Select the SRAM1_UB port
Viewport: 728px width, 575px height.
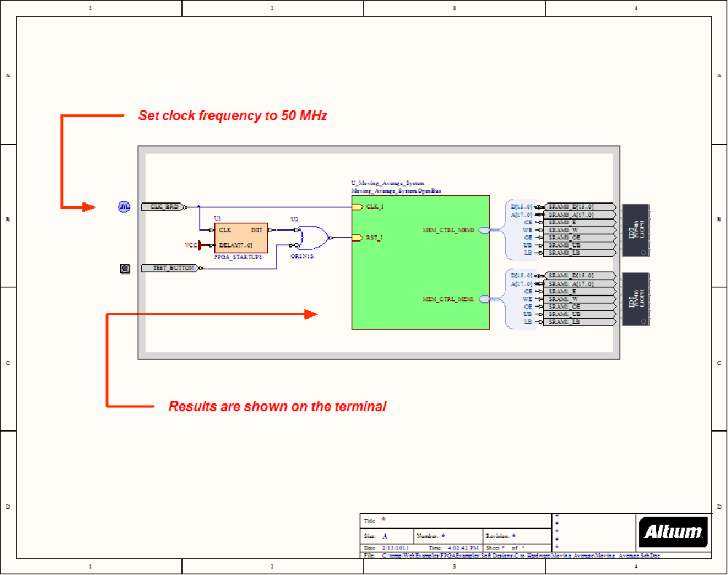coord(580,314)
